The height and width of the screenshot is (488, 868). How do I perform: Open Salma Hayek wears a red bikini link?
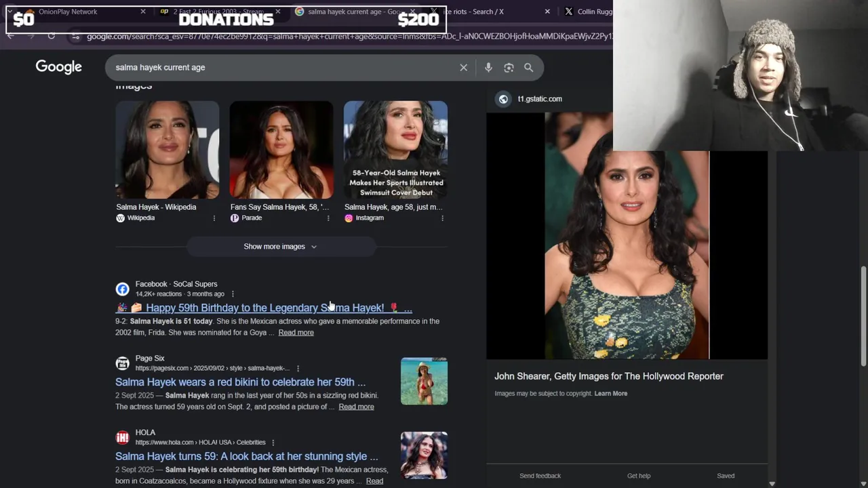pos(240,382)
